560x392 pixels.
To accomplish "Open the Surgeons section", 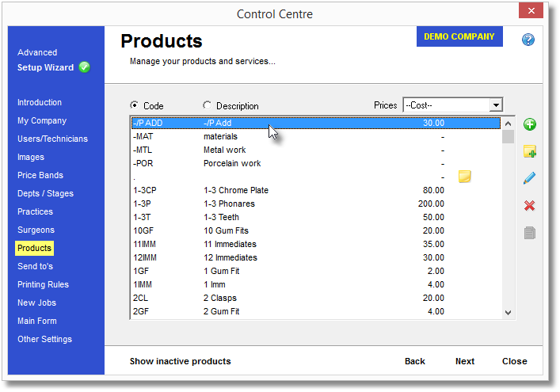I will [x=36, y=230].
